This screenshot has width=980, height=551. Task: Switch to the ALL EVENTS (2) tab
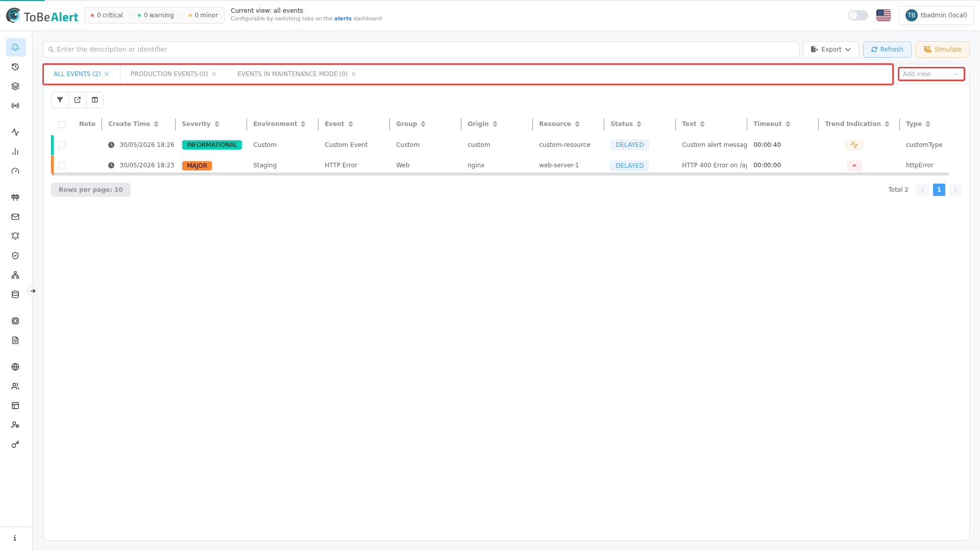point(77,74)
